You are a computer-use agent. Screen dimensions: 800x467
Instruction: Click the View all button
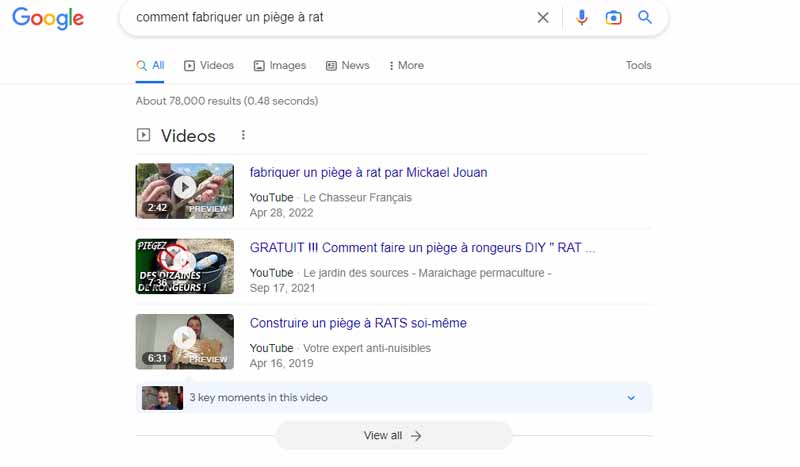[393, 435]
